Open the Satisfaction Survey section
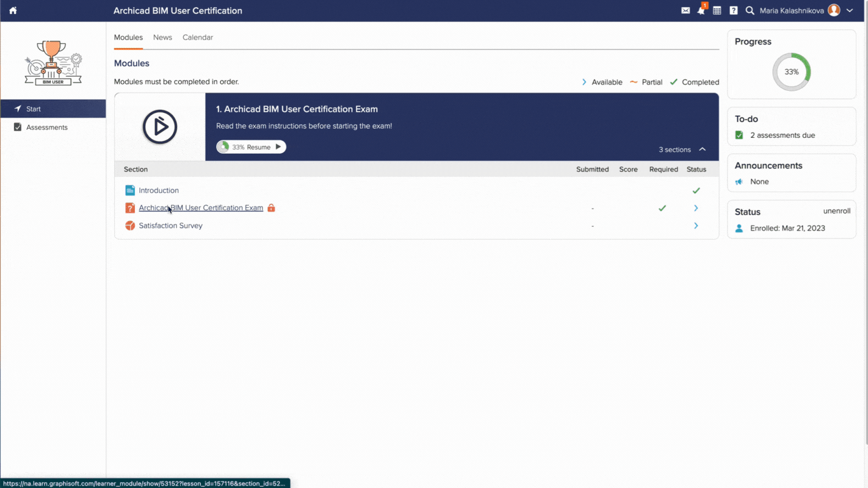Viewport: 868px width, 488px height. 170,226
